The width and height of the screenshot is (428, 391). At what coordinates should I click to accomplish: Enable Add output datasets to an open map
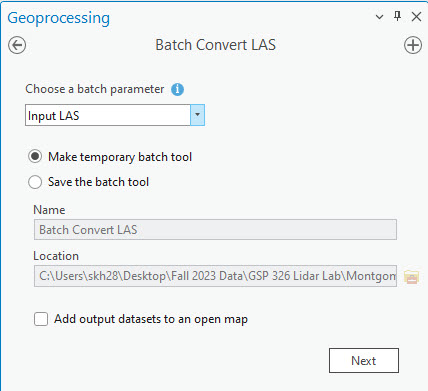coord(41,319)
